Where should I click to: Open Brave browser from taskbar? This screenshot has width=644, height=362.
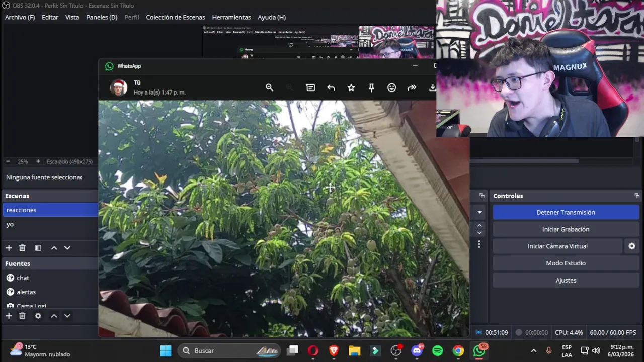(x=334, y=350)
